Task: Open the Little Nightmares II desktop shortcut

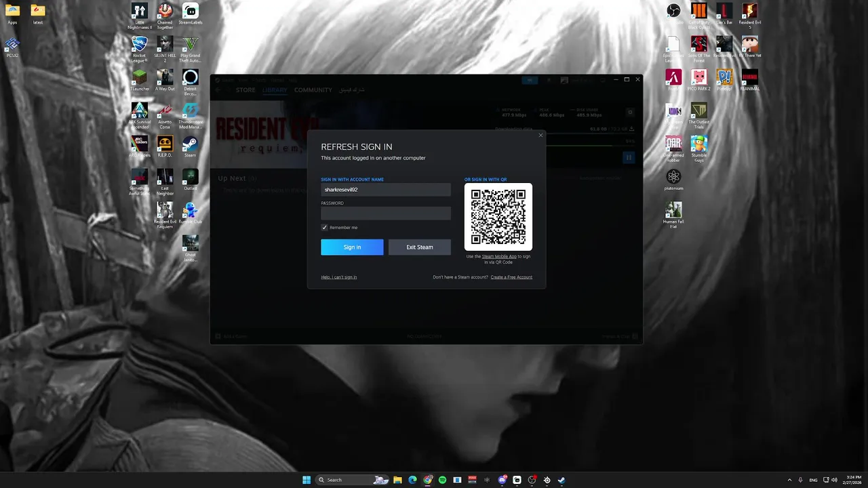Action: (140, 16)
